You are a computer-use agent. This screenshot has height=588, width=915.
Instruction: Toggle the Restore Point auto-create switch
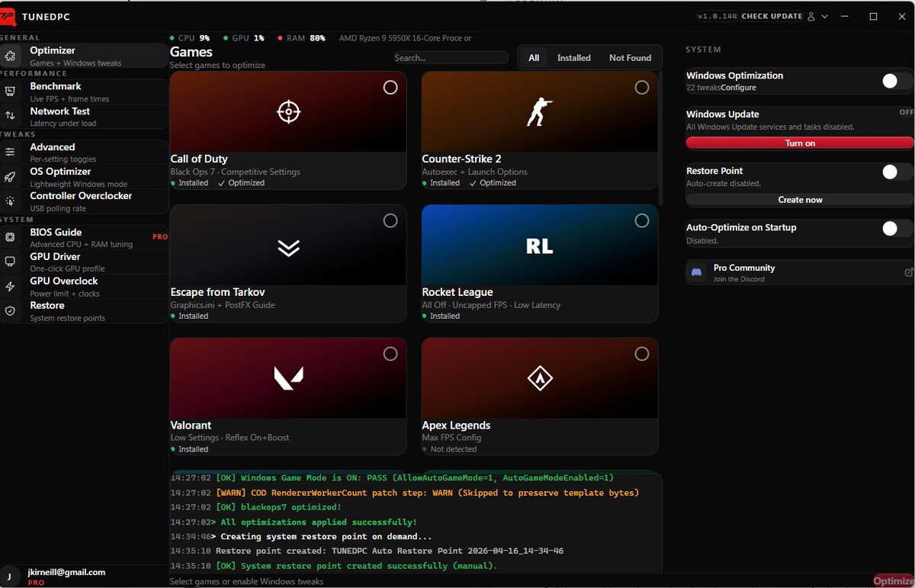click(897, 172)
